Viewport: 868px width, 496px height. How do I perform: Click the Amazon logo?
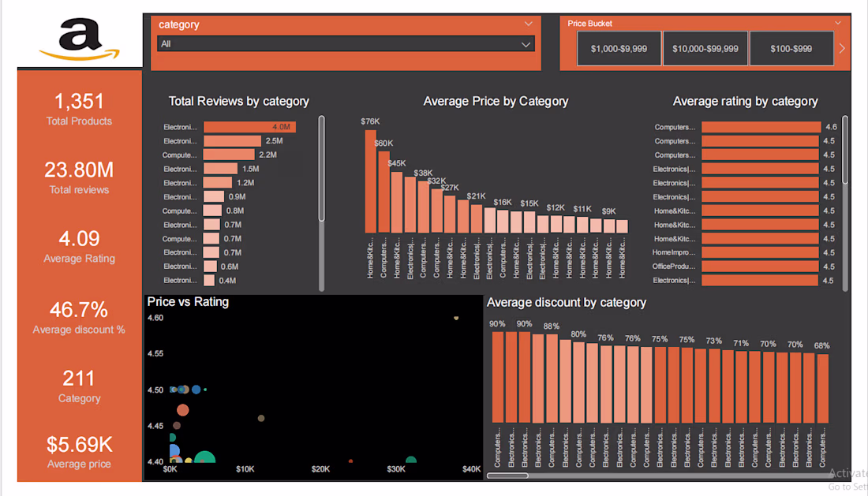click(80, 39)
